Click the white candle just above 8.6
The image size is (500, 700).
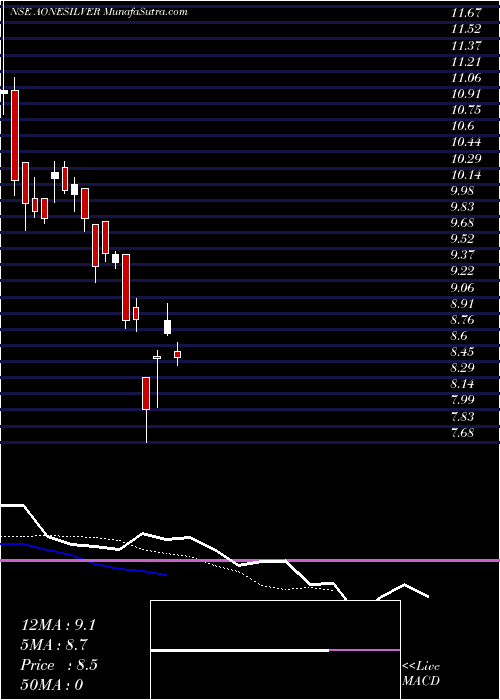(x=167, y=327)
